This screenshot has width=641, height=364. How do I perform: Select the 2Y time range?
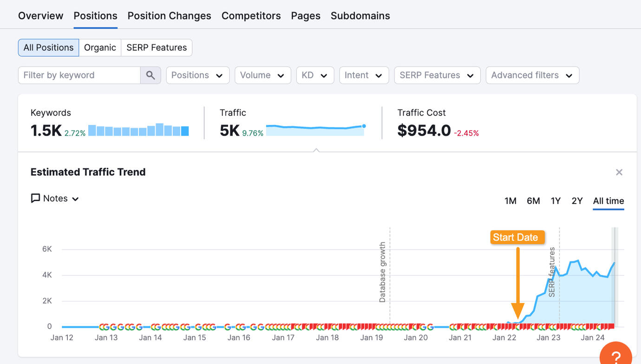click(x=577, y=201)
